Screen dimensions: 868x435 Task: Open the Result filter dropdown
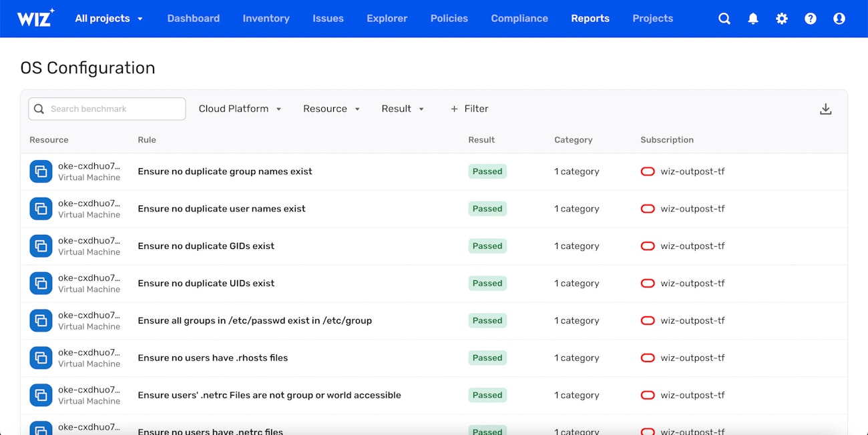point(403,109)
